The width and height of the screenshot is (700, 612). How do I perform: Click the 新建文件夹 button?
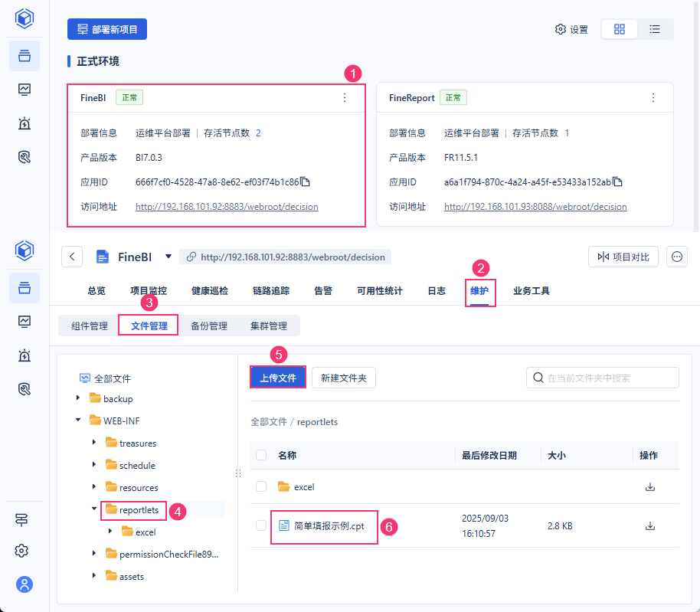344,378
